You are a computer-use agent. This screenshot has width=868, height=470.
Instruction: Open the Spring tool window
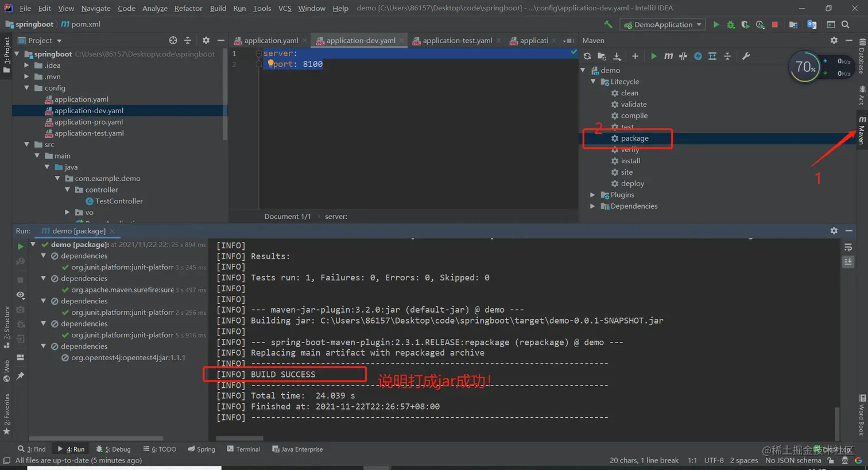click(x=201, y=449)
